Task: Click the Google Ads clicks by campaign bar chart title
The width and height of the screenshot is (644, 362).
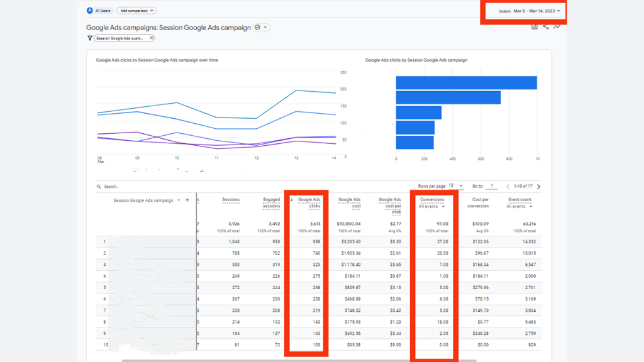Action: [x=416, y=60]
